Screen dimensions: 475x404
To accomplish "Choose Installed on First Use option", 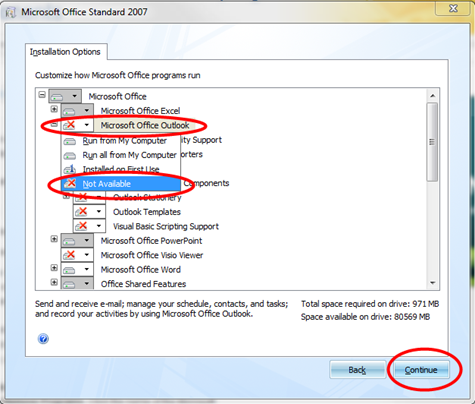I will (121, 169).
